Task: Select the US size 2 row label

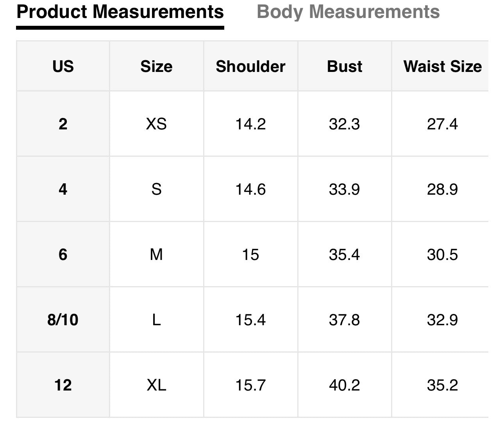Action: (63, 124)
